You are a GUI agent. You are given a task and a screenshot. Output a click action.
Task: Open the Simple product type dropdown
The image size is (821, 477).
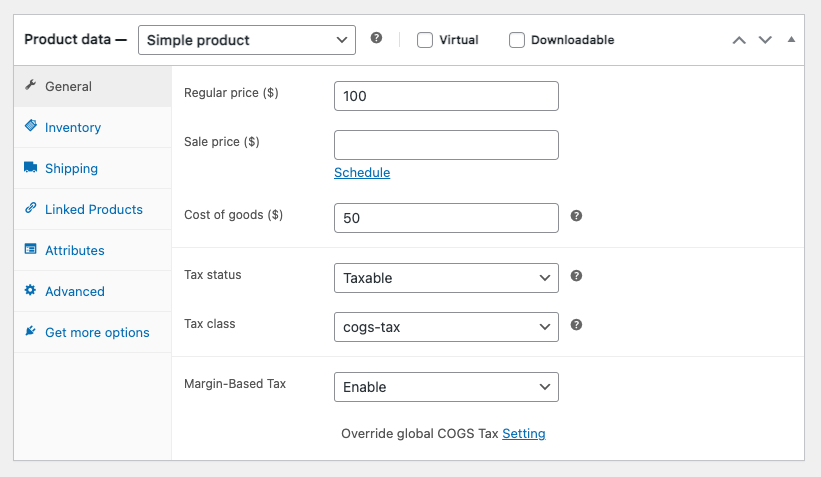tap(246, 40)
